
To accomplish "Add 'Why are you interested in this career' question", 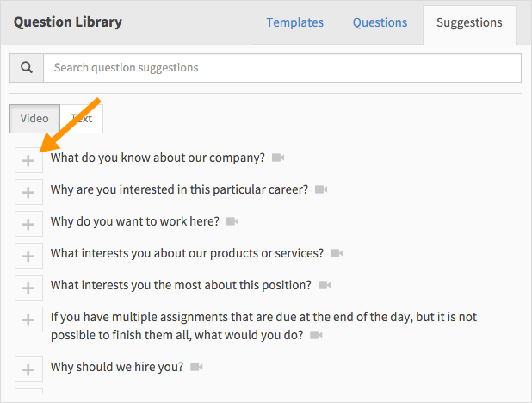I will coord(28,192).
